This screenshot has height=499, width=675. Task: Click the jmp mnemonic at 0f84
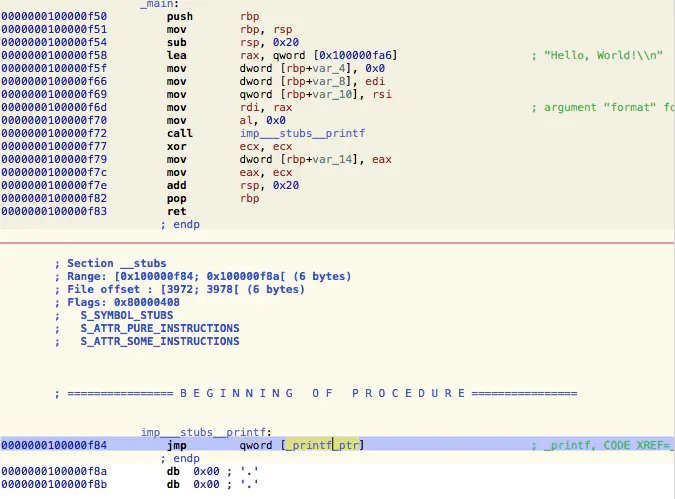click(176, 445)
